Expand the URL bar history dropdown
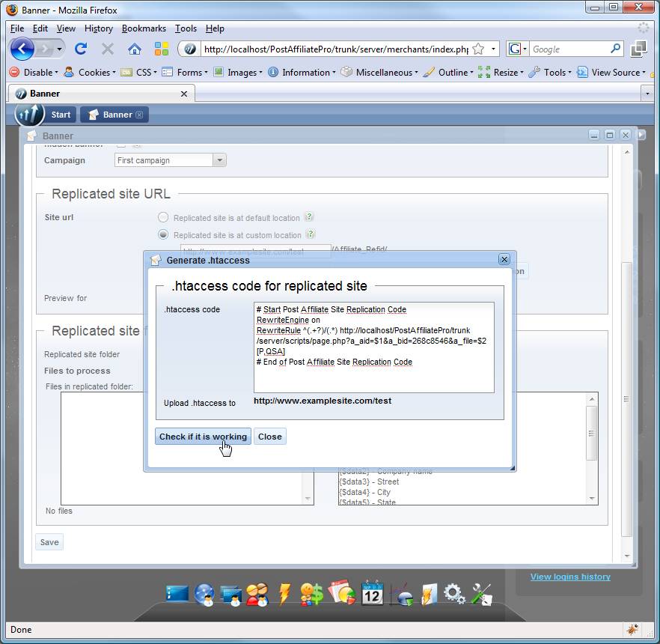 (x=493, y=49)
